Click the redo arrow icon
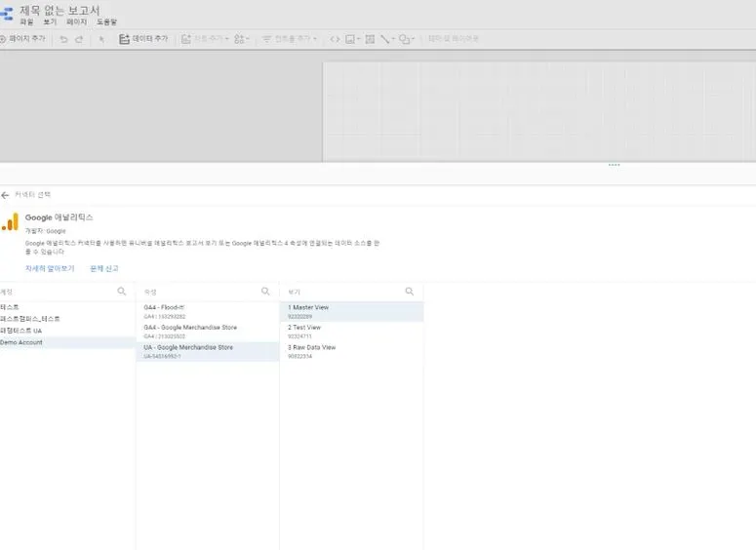The height and width of the screenshot is (550, 756). pos(80,39)
